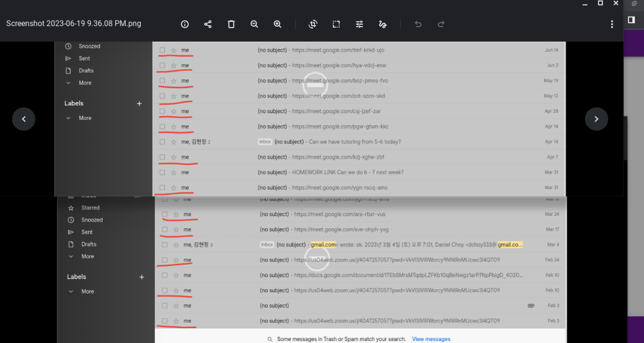Image resolution: width=644 pixels, height=343 pixels.
Task: Star the csj-jzef-zar meet email
Action: pyautogui.click(x=174, y=111)
